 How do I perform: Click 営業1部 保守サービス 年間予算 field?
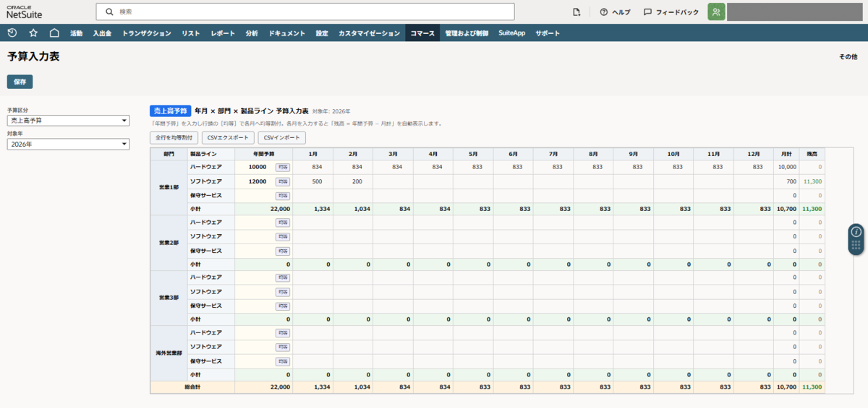[x=254, y=196]
